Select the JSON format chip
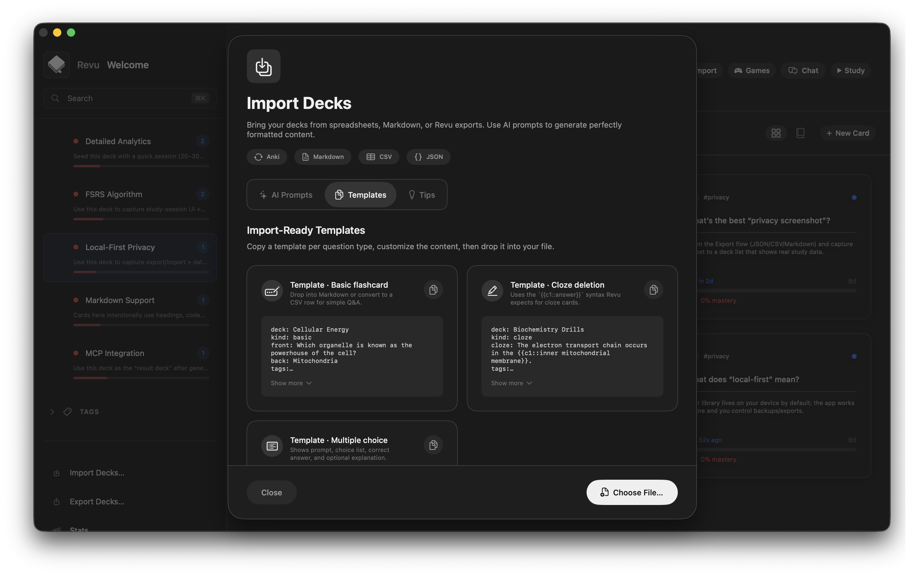Image resolution: width=924 pixels, height=576 pixels. pyautogui.click(x=428, y=157)
